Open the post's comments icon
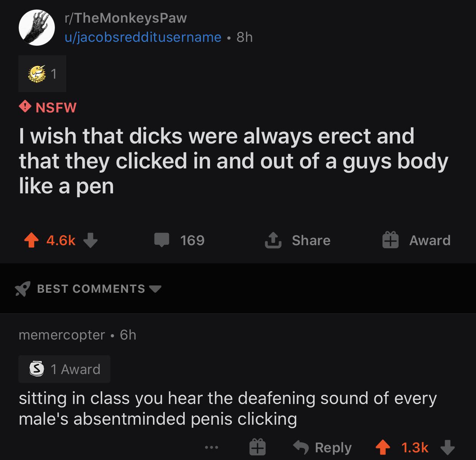The image size is (476, 460). pos(162,240)
